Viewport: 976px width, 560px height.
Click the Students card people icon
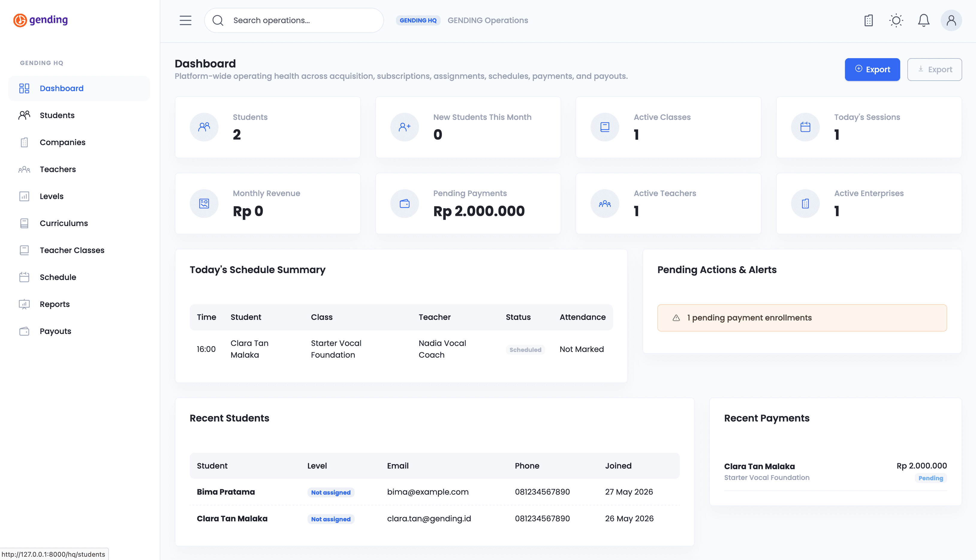pyautogui.click(x=204, y=127)
